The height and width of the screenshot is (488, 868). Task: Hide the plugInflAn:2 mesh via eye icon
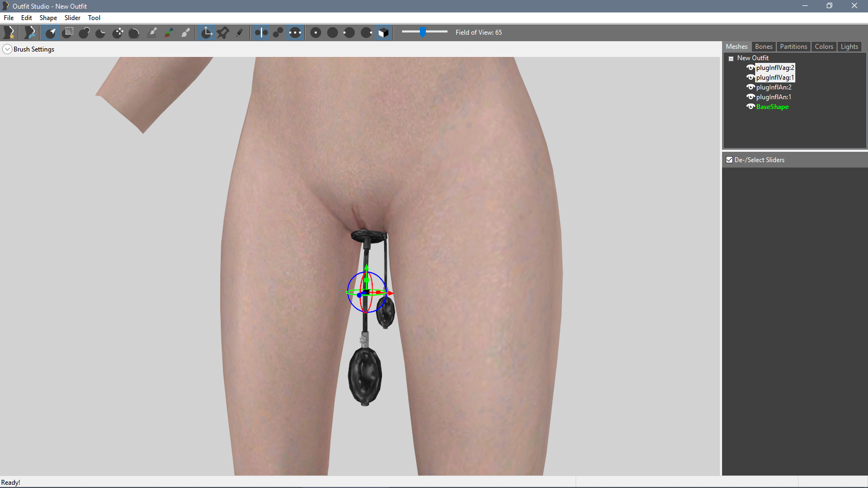[x=751, y=87]
